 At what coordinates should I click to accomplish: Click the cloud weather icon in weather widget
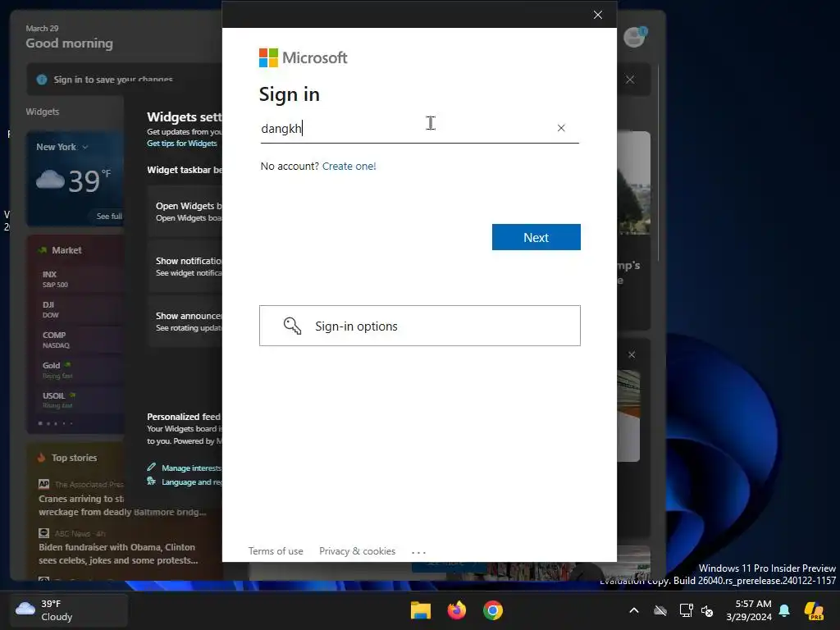point(50,180)
